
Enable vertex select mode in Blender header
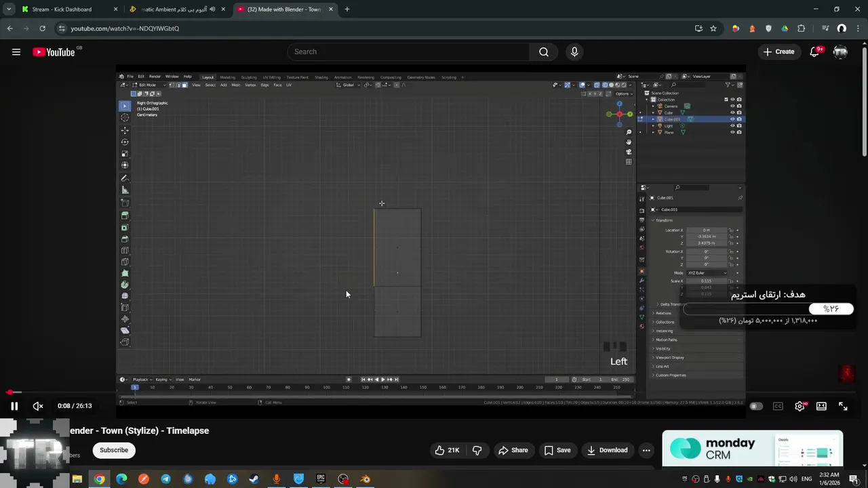pos(172,85)
